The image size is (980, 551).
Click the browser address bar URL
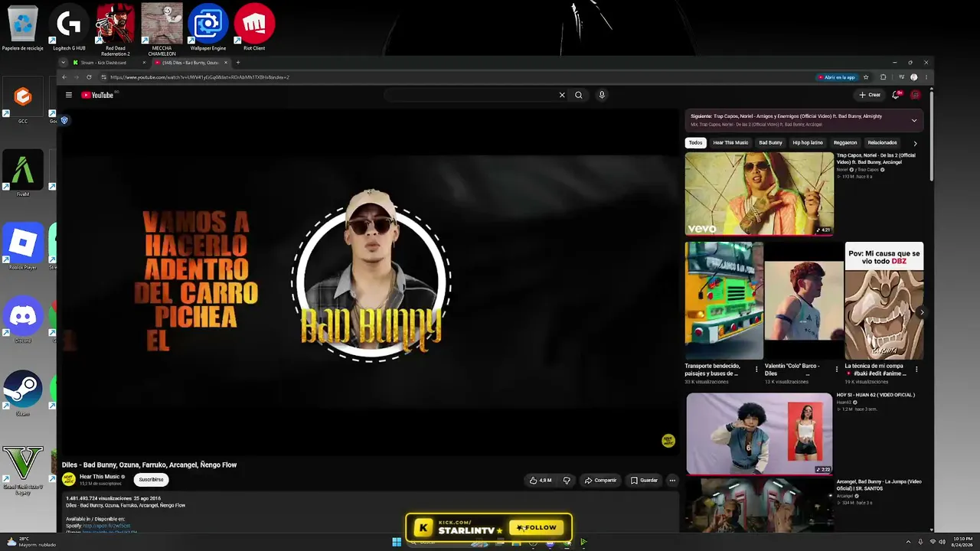pos(200,77)
